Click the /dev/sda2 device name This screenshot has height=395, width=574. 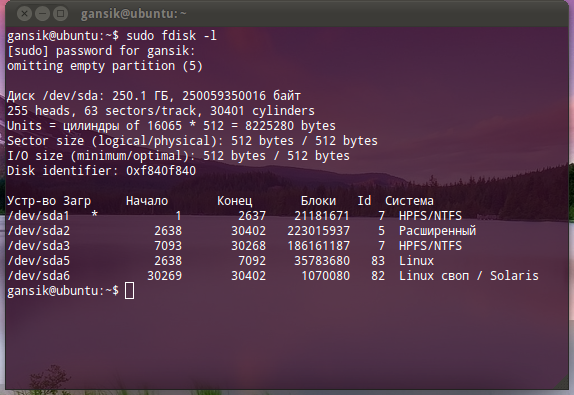[x=38, y=231]
